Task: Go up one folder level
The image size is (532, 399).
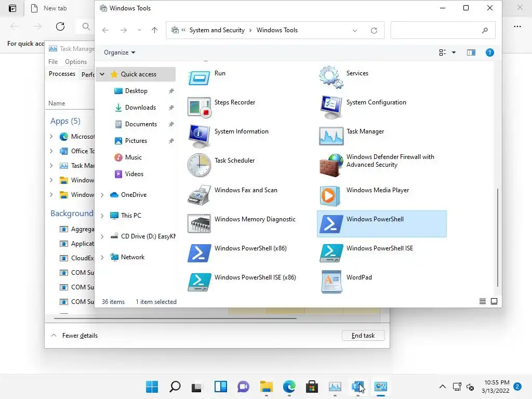Action: [x=154, y=30]
